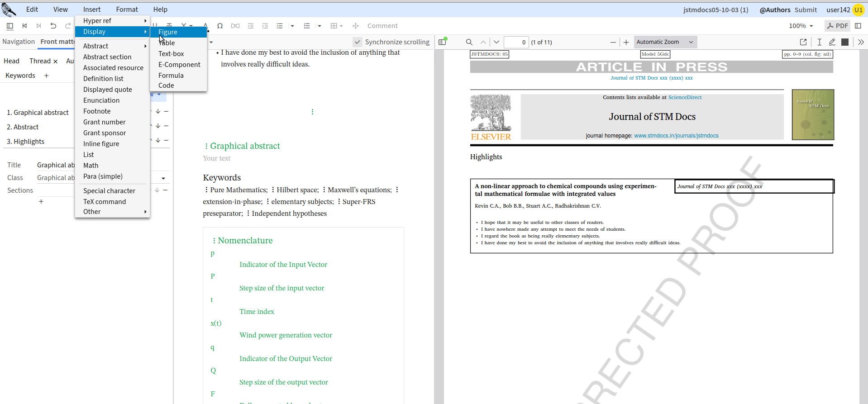Open the 100% editor zoom dropdown
This screenshot has height=404, width=868.
(x=801, y=26)
